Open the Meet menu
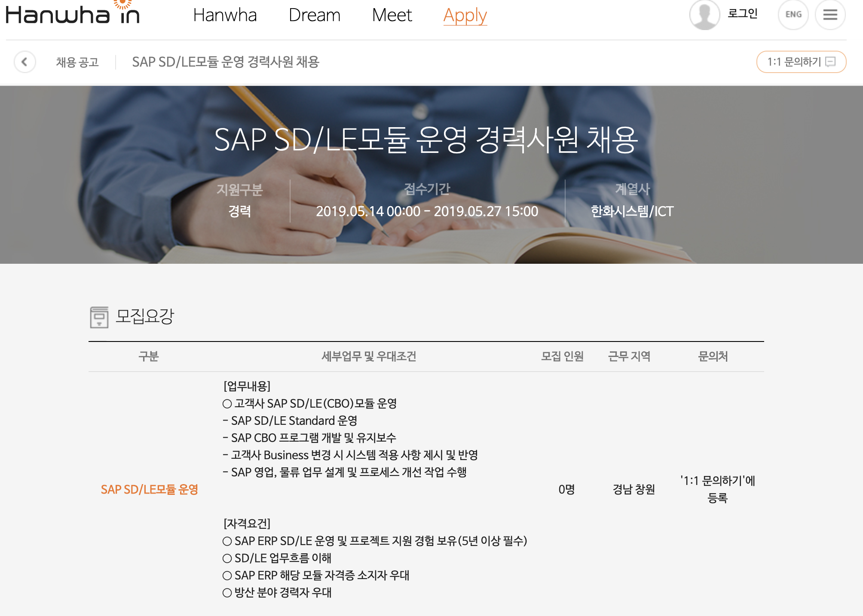Viewport: 863px width, 616px height. 392,15
